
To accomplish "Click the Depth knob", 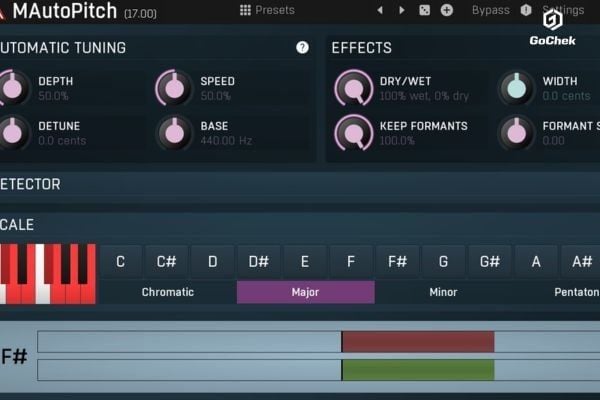I will point(13,88).
